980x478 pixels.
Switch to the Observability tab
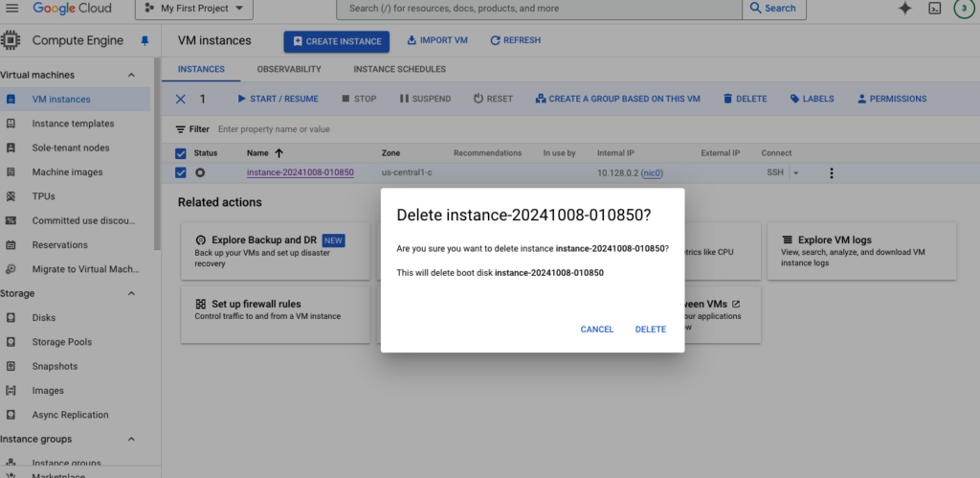click(289, 69)
